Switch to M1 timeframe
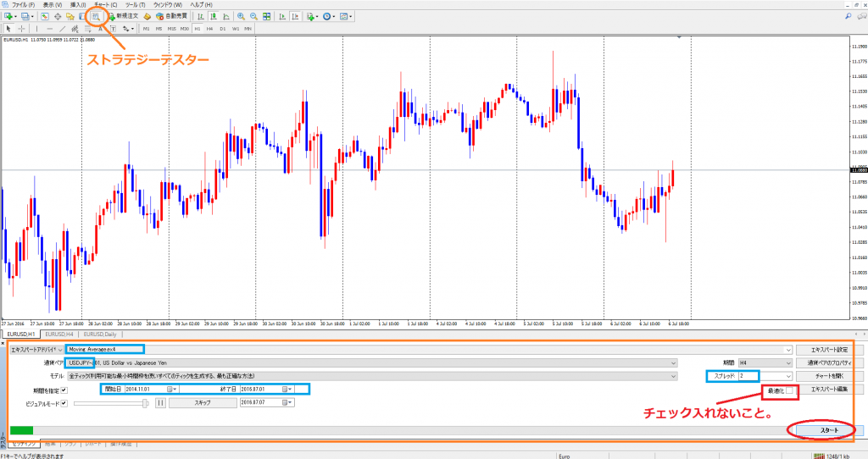Viewport: 868px width, 459px height. click(146, 28)
